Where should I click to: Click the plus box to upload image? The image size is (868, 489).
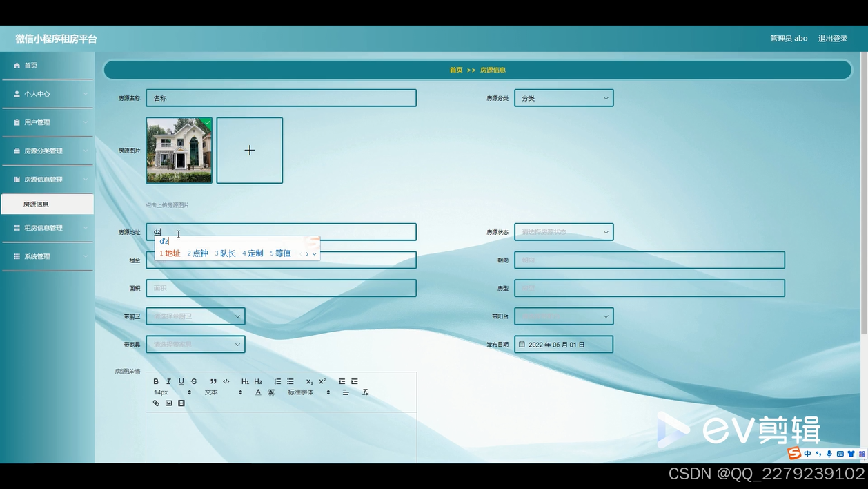point(250,151)
